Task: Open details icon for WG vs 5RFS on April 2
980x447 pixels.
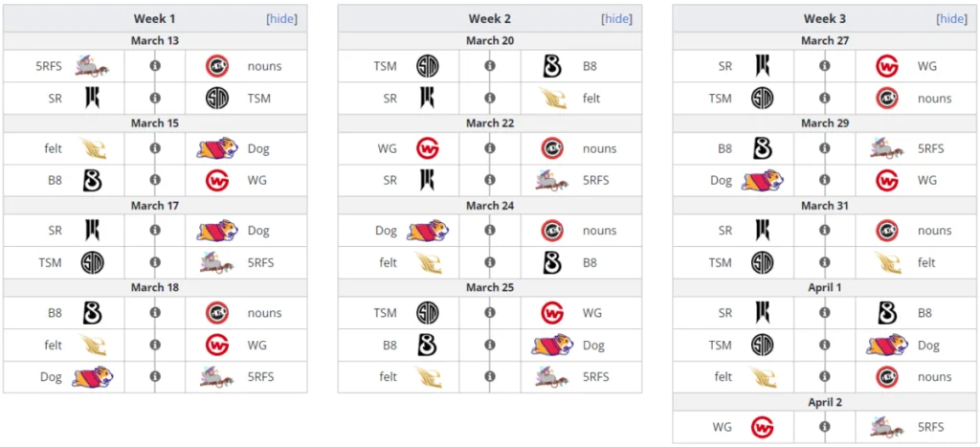Action: (x=825, y=427)
